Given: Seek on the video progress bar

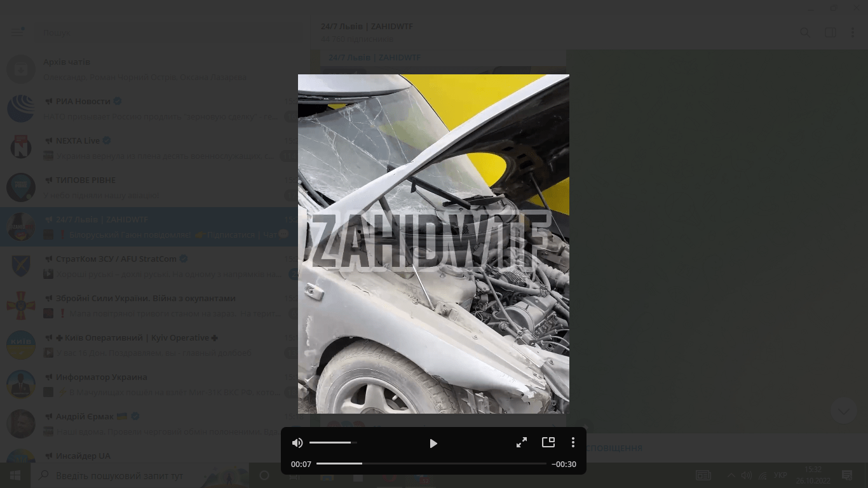Looking at the screenshot, I should [x=431, y=464].
